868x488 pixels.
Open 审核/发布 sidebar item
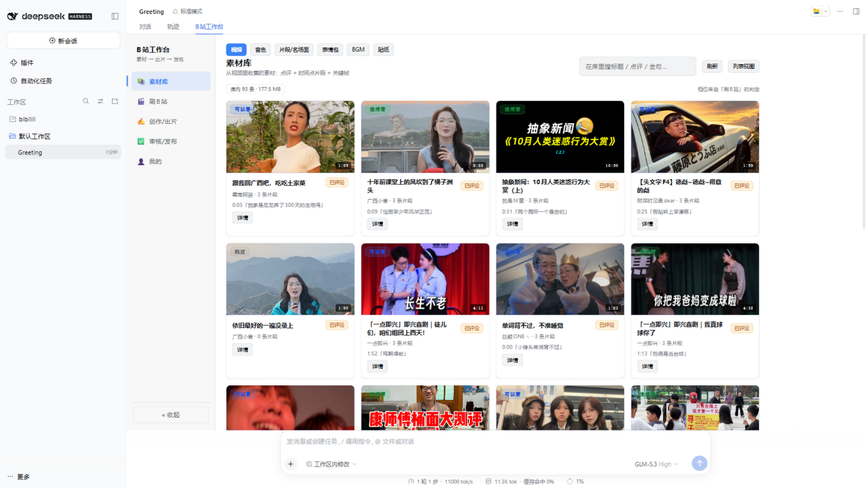[171, 141]
